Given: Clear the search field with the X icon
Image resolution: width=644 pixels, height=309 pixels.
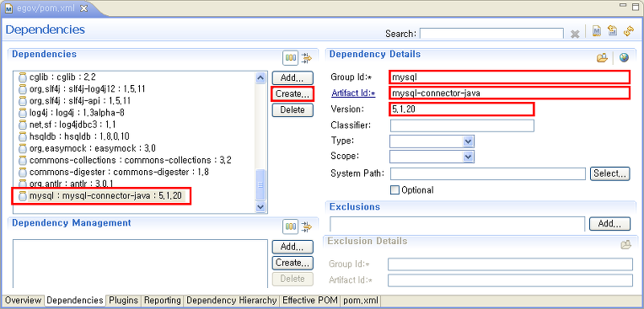Looking at the screenshot, I should [x=575, y=34].
